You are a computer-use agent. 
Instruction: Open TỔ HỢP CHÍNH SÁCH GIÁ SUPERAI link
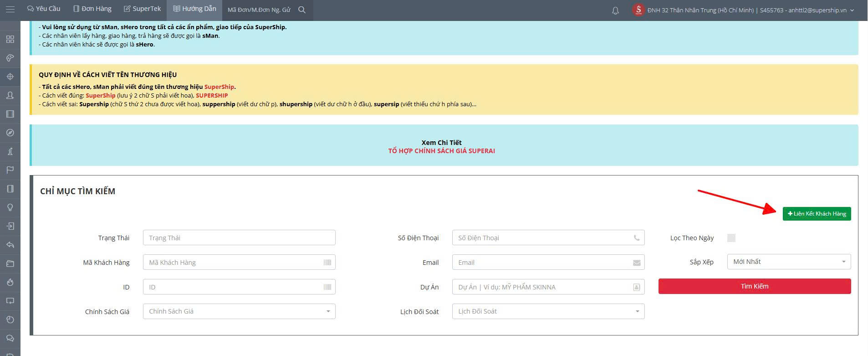tap(441, 151)
